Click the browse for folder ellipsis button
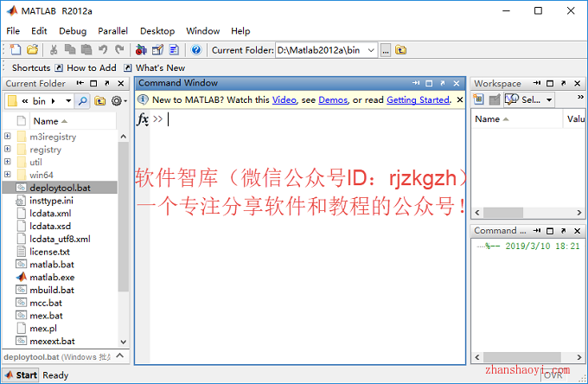 tap(386, 50)
